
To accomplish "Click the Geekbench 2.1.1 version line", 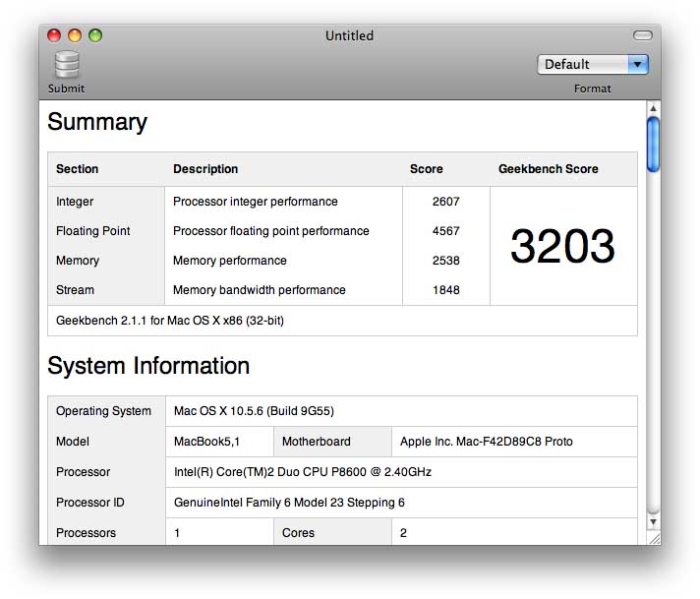I will [x=170, y=321].
